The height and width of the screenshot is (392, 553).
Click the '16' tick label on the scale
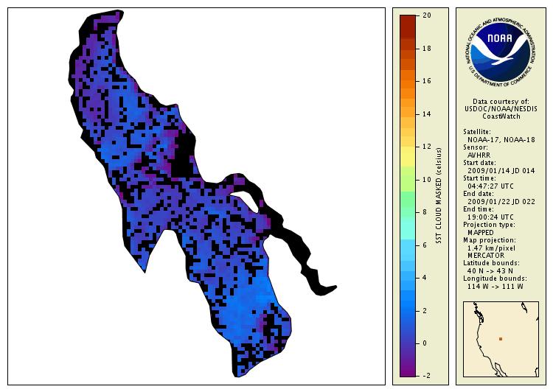coord(427,81)
